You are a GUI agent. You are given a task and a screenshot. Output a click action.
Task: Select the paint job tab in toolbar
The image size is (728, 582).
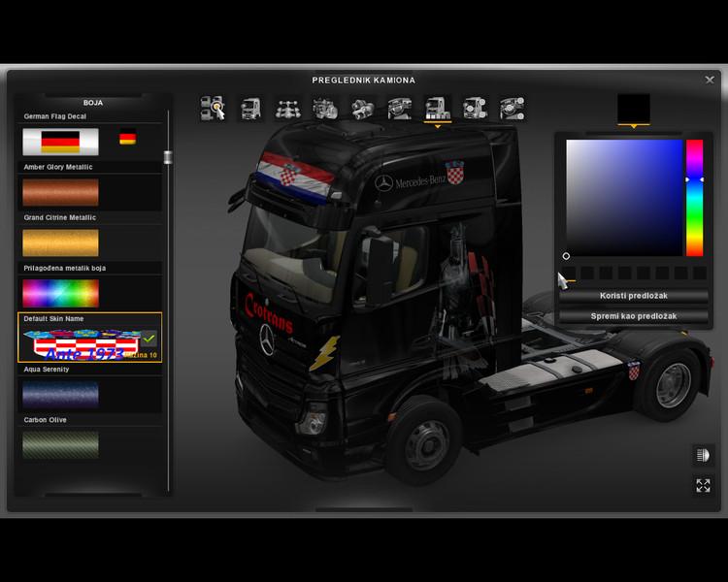pos(437,108)
